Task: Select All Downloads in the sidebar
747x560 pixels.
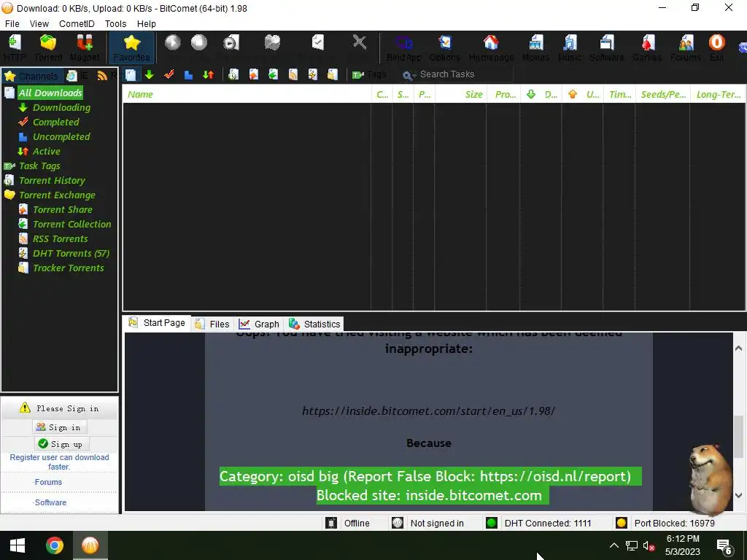Action: (x=50, y=93)
